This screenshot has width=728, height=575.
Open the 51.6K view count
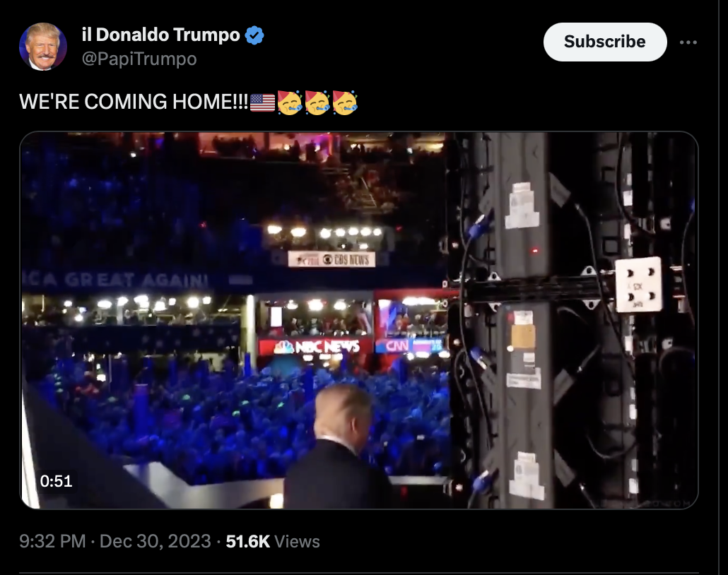tap(247, 541)
